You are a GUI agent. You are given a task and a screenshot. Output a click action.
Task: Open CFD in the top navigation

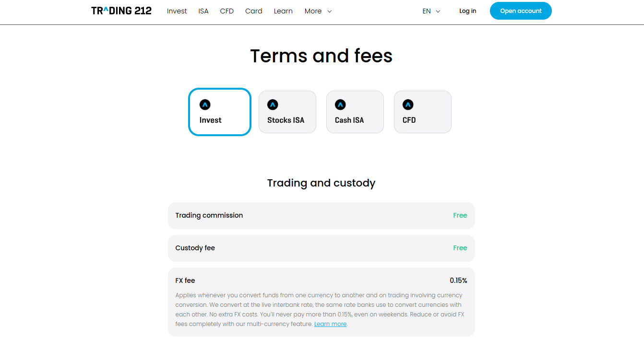tap(227, 11)
